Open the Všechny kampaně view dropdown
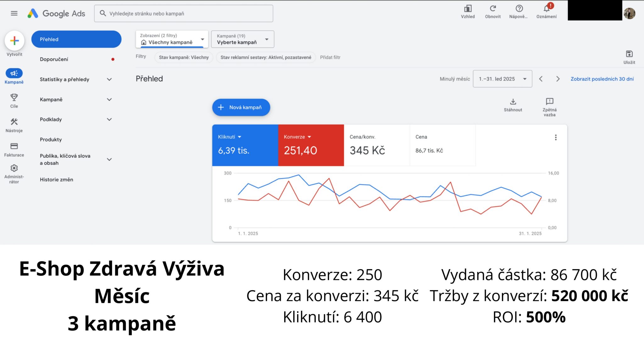644x362 pixels. (x=172, y=39)
